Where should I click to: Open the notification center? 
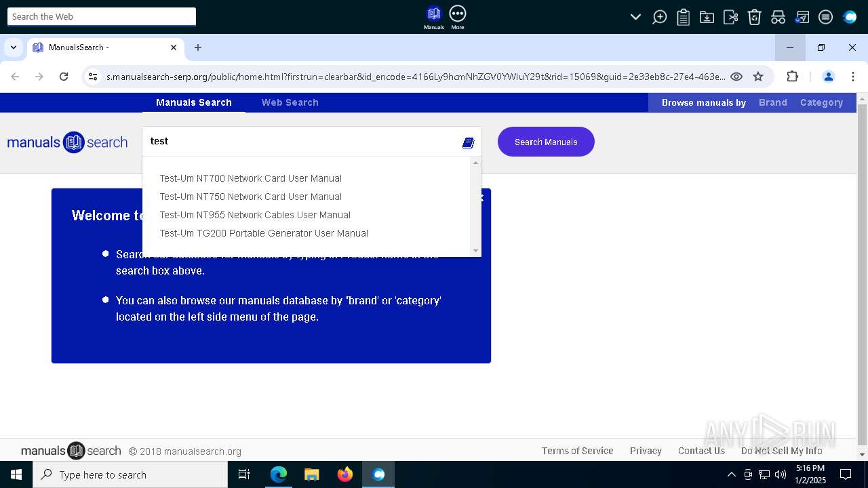tap(846, 474)
